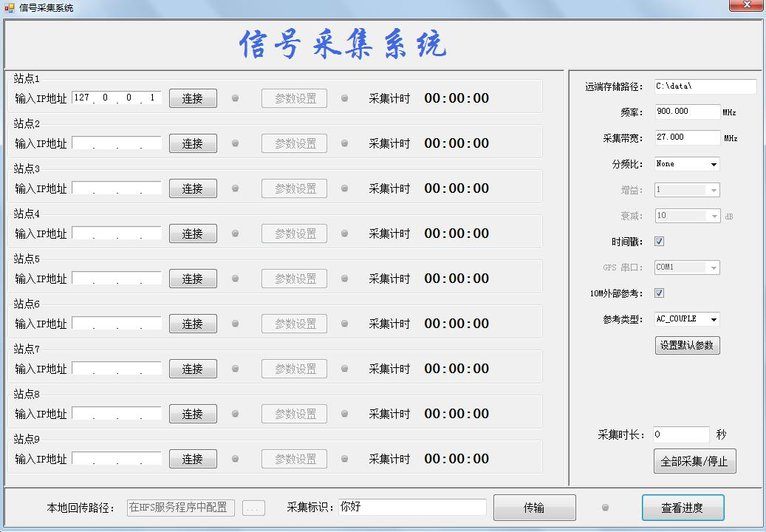
Task: Click the acquisition status indicator for 站点1
Action: tap(344, 98)
